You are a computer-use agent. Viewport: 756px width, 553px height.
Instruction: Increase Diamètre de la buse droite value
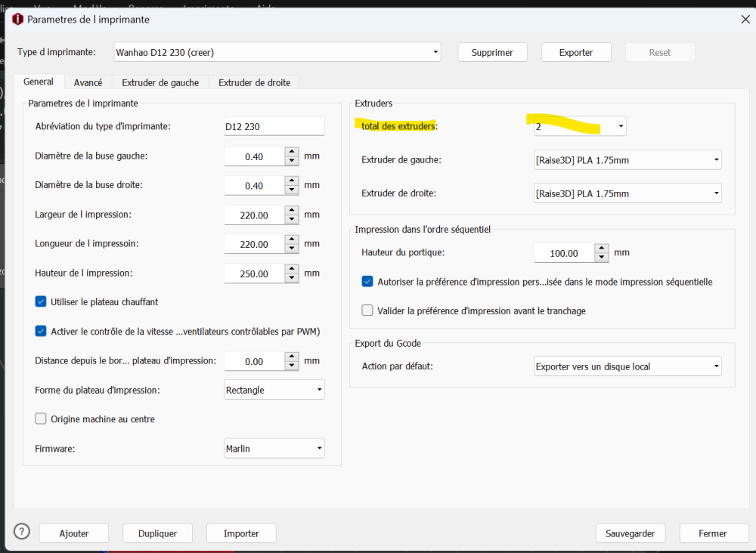292,181
